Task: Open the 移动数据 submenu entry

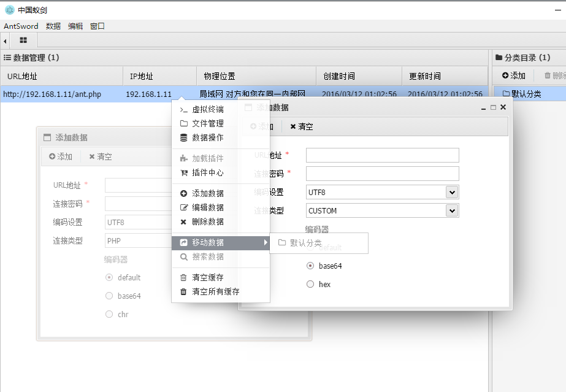Action: coord(221,242)
